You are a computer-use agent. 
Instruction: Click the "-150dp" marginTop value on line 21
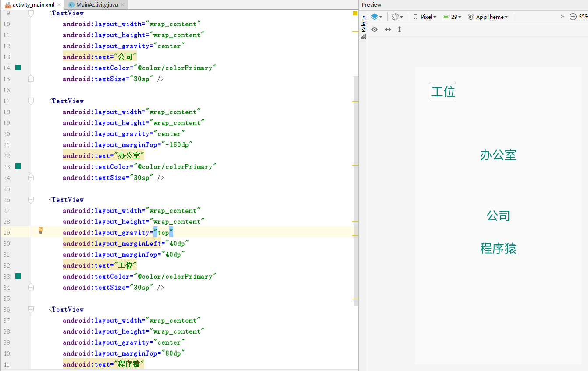point(177,145)
